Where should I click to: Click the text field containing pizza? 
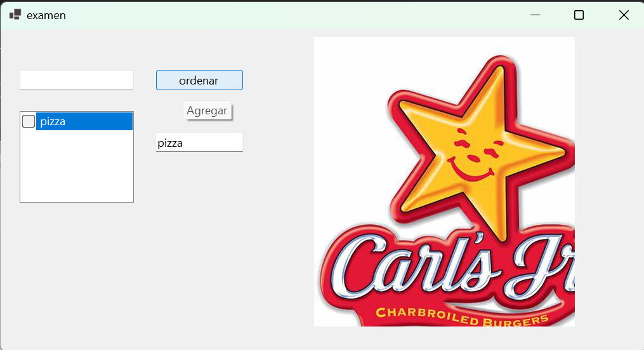(x=199, y=142)
